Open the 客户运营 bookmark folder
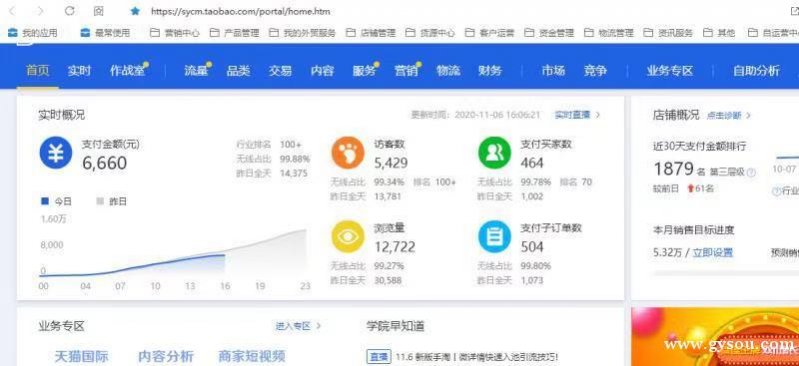This screenshot has width=799, height=366. (x=490, y=33)
